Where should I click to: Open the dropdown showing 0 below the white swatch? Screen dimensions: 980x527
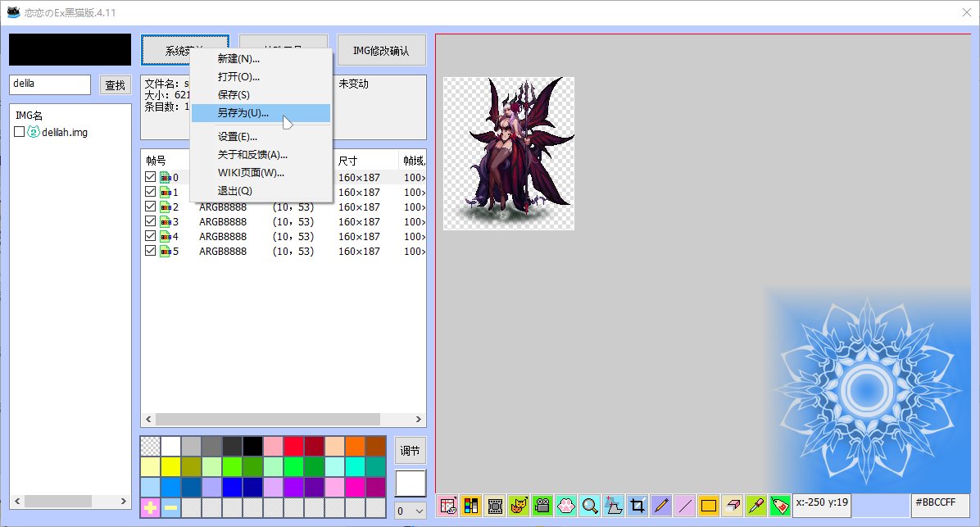pyautogui.click(x=411, y=511)
